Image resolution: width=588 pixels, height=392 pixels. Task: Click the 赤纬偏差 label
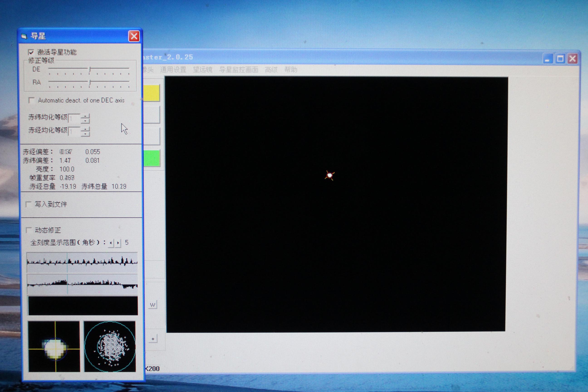(38, 161)
